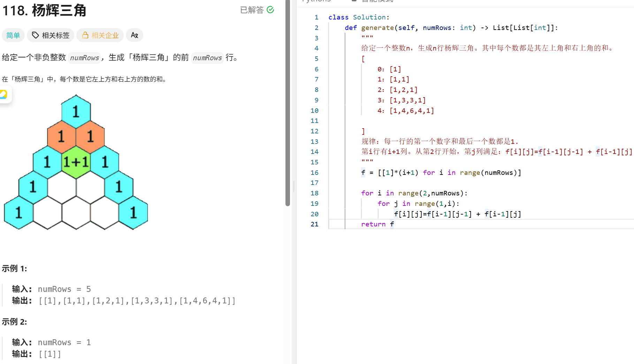
Task: Click the example output [[1]] text
Action: click(x=50, y=354)
